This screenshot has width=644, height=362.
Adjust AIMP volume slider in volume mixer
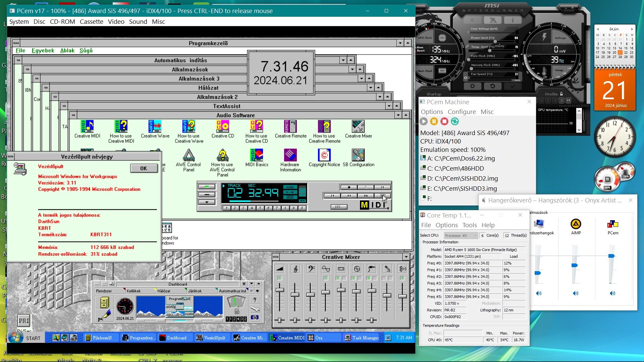click(575, 265)
